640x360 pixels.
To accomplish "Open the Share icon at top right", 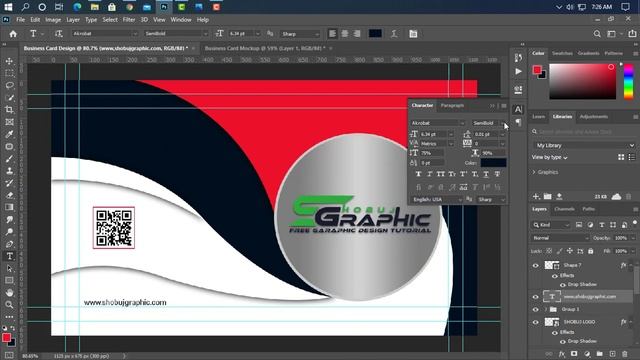I will pos(632,34).
